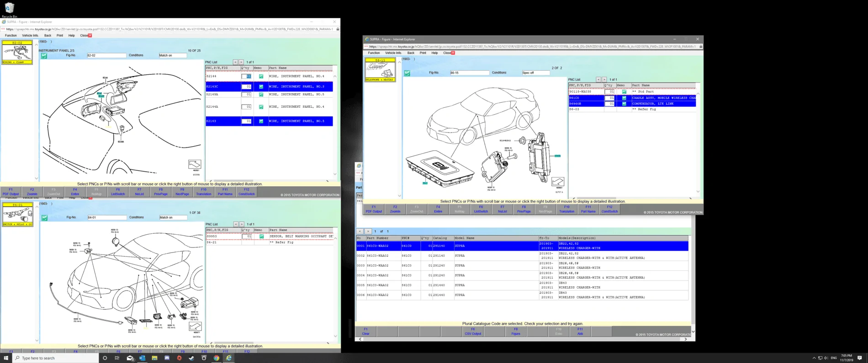Viewport: 868px width, 363px height.
Task: Click Q'ty field in row 82143
Action: tap(246, 121)
